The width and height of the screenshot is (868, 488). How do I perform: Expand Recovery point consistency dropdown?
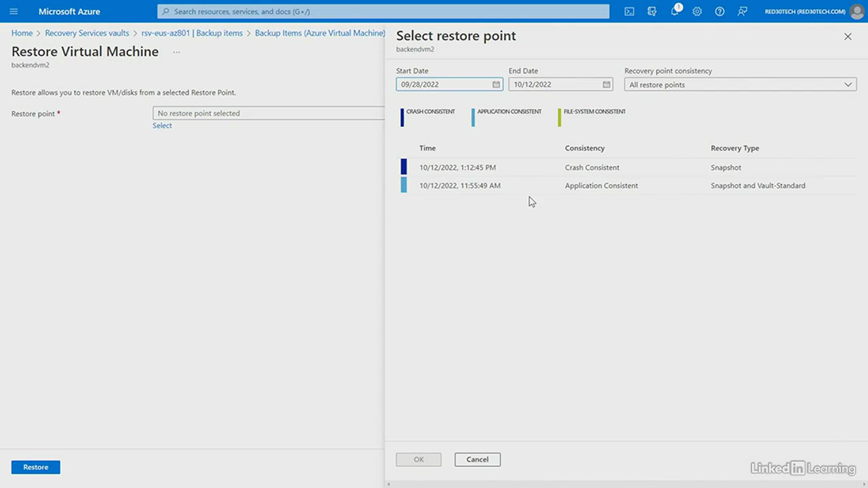point(740,84)
